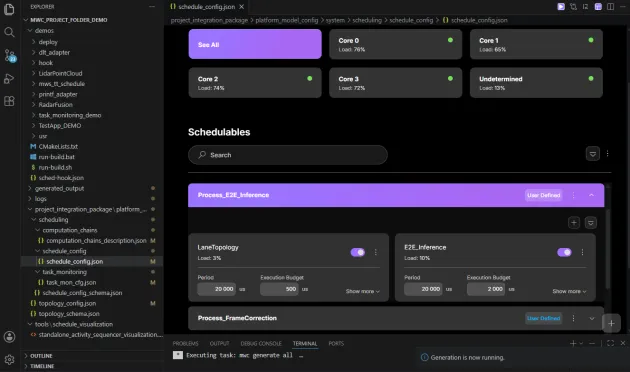
Task: Expand the Process_FrameCorrection section
Action: pyautogui.click(x=591, y=319)
